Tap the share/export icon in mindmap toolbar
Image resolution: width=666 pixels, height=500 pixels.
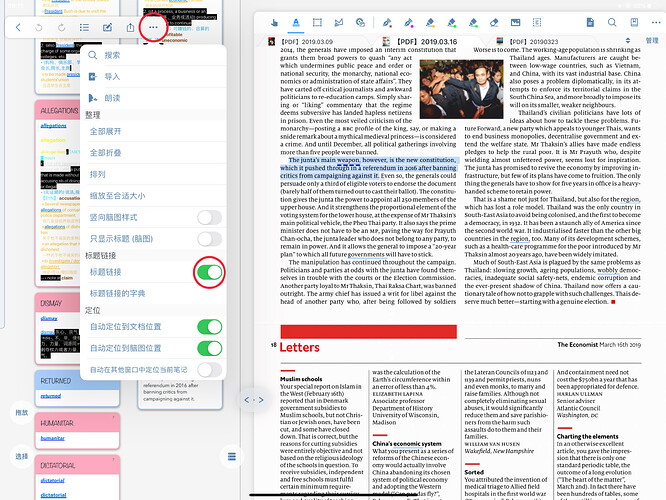130,28
